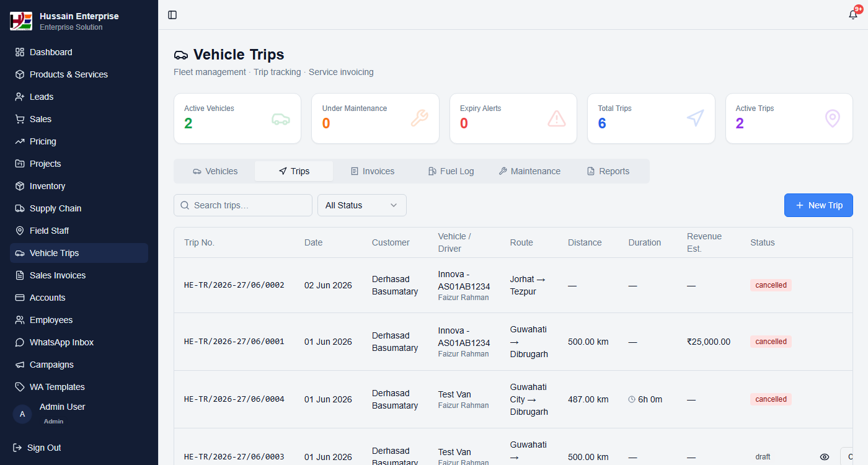Click the Trip No. column header
Screen dimensions: 868x465
pos(200,242)
